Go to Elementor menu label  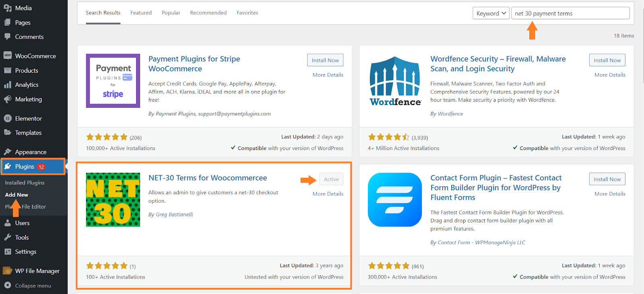click(x=29, y=118)
